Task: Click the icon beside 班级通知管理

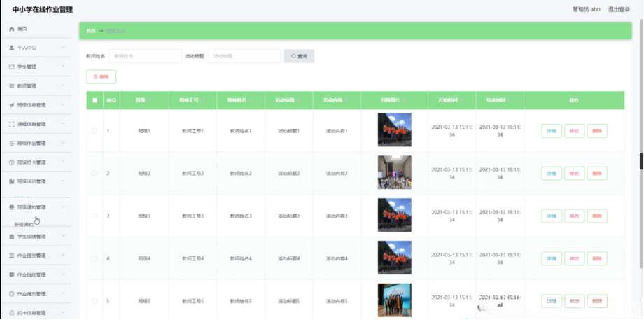Action: coord(11,207)
